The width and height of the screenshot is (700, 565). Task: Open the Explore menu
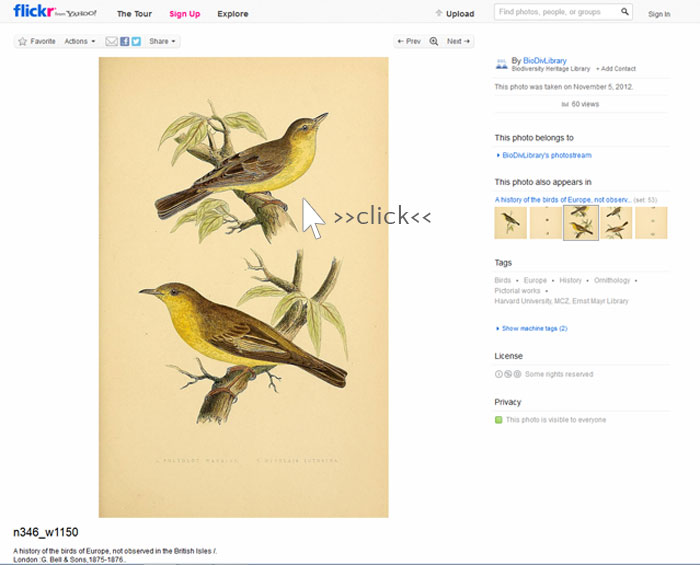click(x=233, y=14)
